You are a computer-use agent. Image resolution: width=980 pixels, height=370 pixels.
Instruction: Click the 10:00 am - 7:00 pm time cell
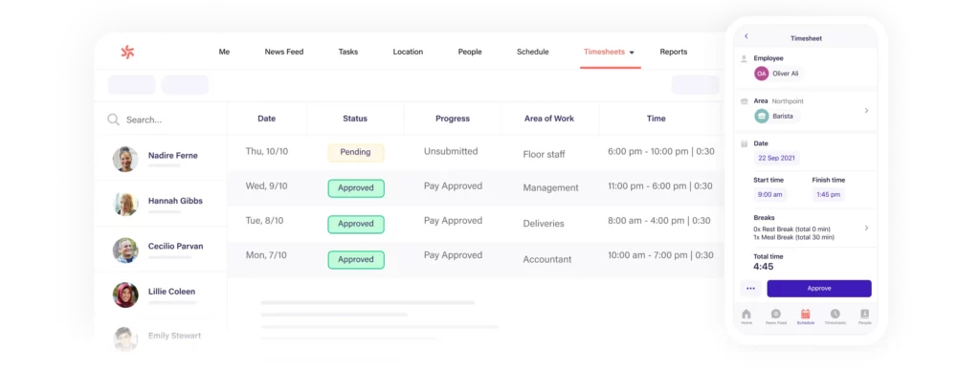(660, 255)
